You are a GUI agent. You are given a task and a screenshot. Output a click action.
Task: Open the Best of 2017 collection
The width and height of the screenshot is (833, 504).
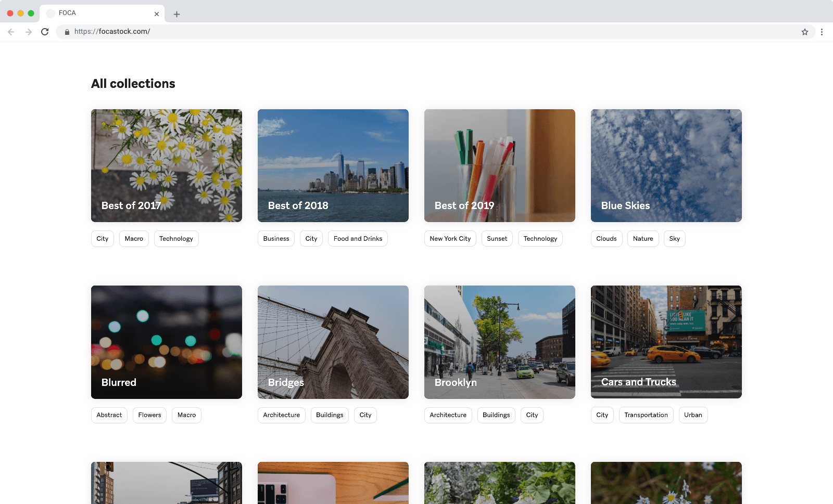click(167, 165)
